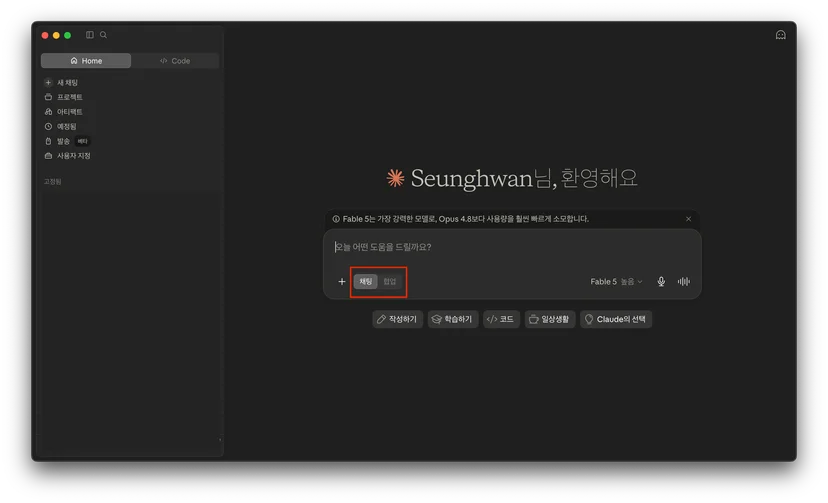This screenshot has height=503, width=828.
Task: Switch to the Home tab
Action: [x=86, y=61]
